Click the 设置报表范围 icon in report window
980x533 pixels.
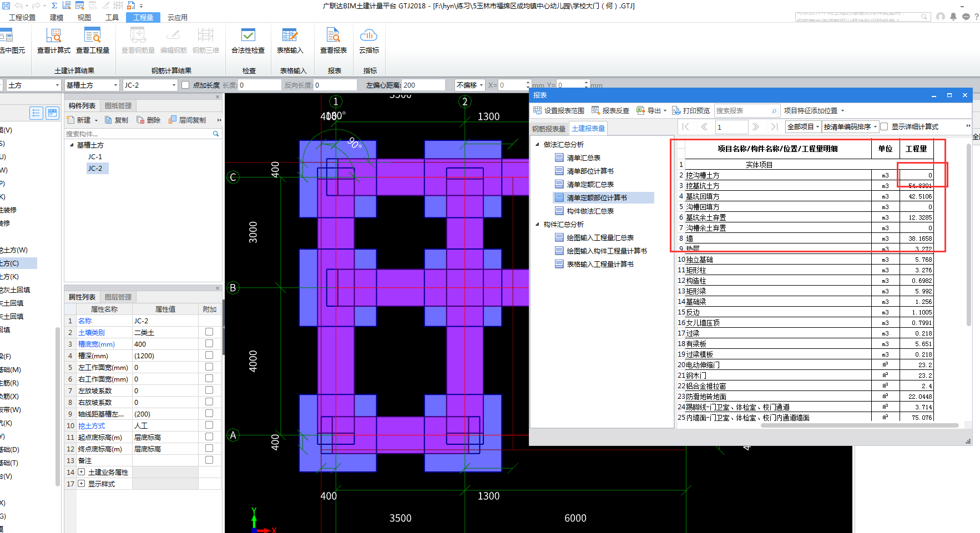click(x=537, y=110)
